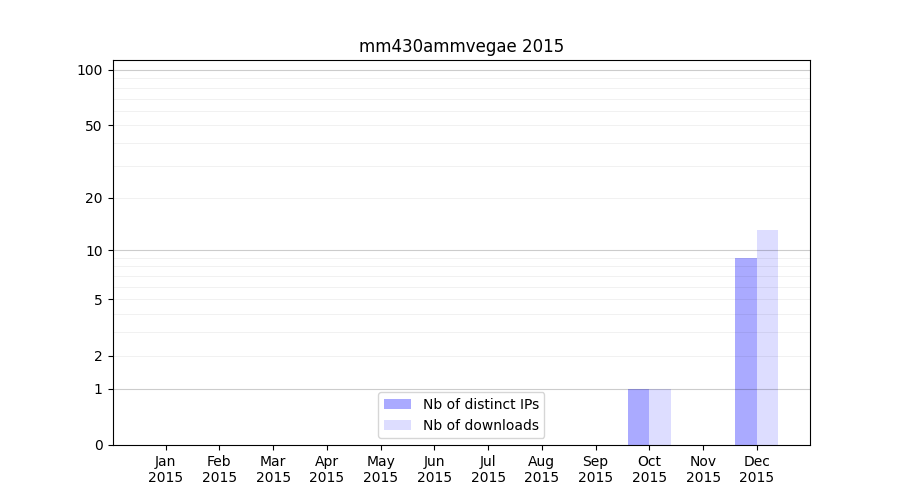
Task: Select the 'Oct 2015' x-axis label
Action: [x=649, y=469]
